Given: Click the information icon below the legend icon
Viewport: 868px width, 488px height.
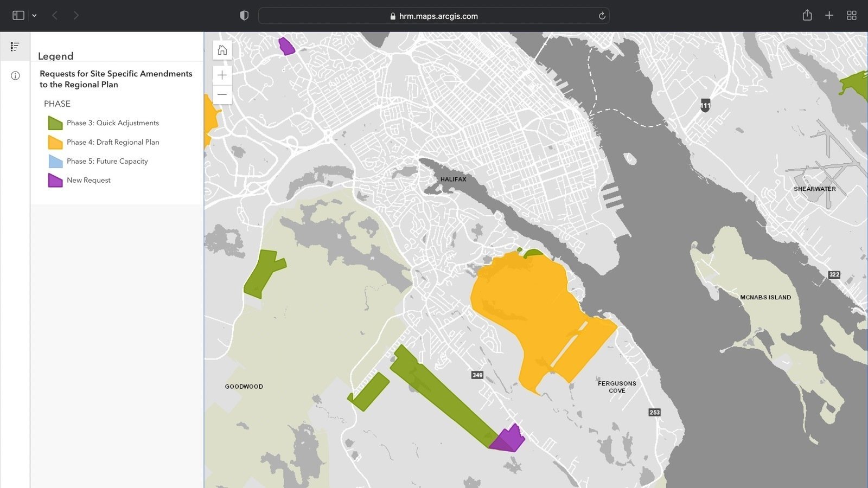Looking at the screenshot, I should coord(15,75).
